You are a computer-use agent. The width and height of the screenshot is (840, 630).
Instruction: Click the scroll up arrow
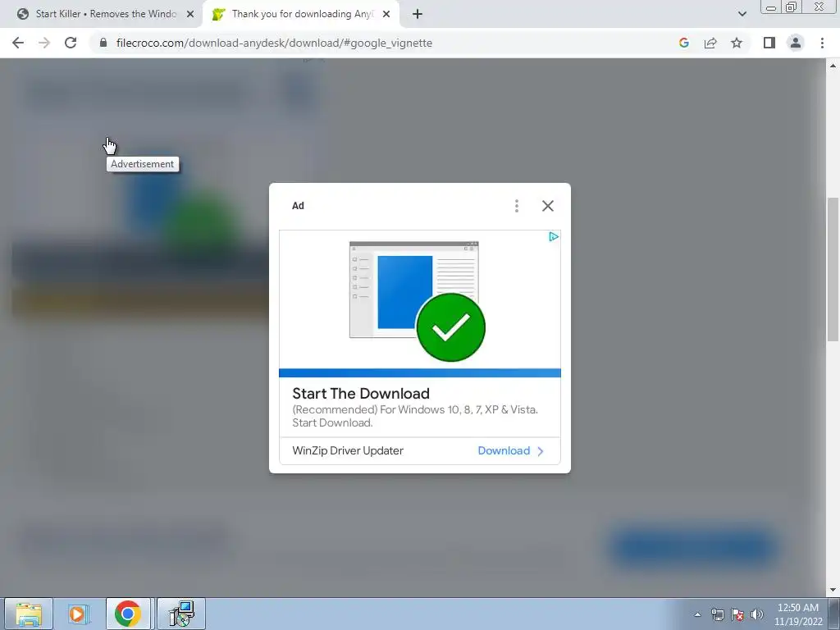pyautogui.click(x=833, y=66)
